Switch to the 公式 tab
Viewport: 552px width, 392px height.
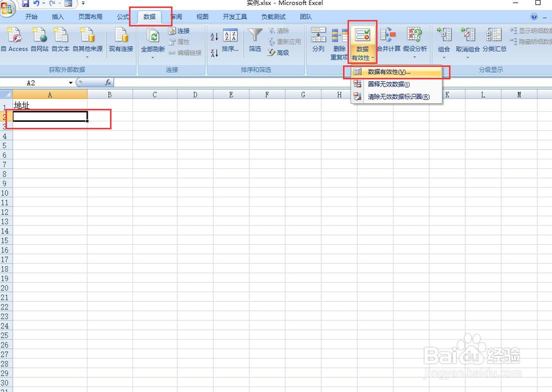123,17
